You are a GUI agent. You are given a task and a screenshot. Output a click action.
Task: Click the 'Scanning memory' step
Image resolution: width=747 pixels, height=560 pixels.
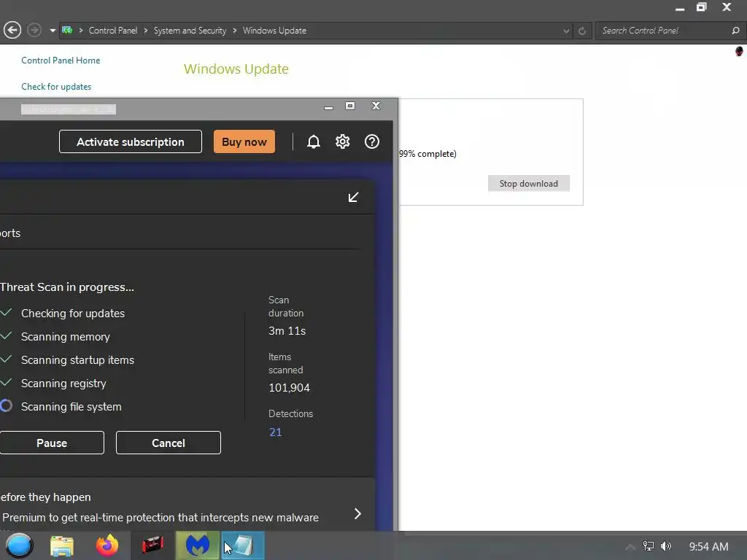(x=65, y=337)
